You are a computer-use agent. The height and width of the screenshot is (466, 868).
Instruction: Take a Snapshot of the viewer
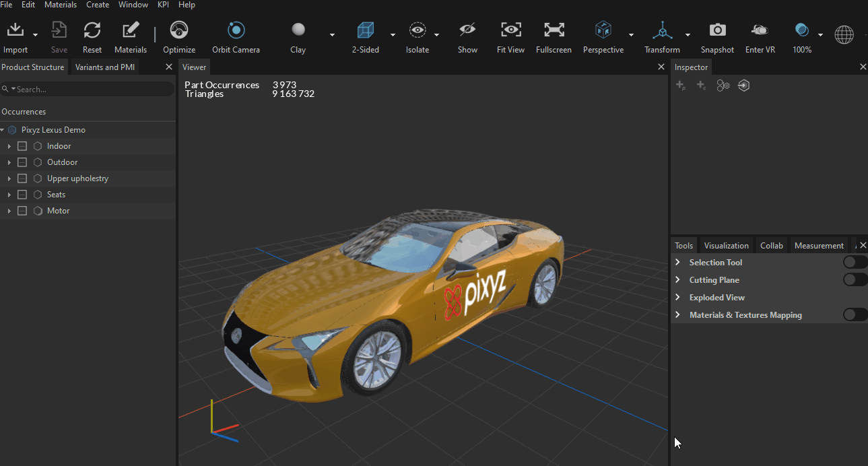[x=718, y=30]
